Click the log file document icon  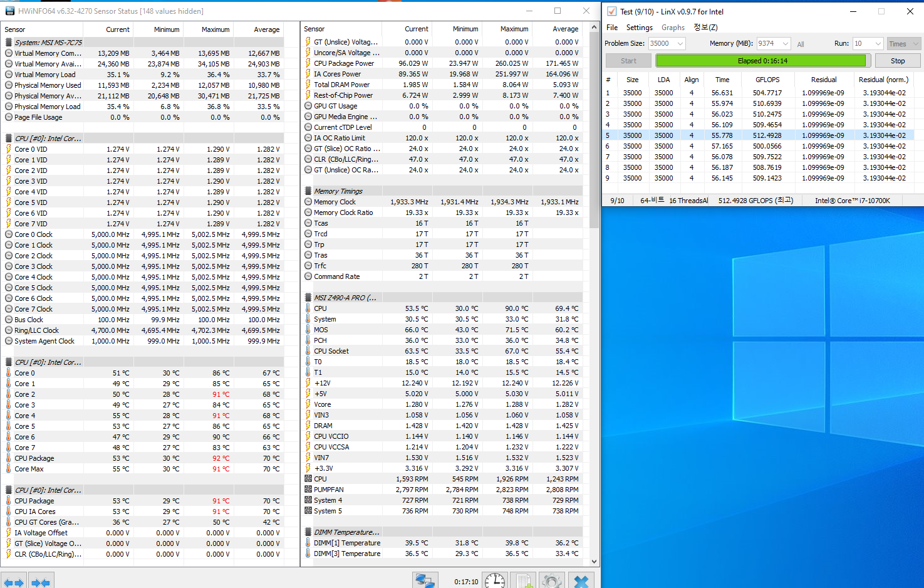(x=524, y=581)
